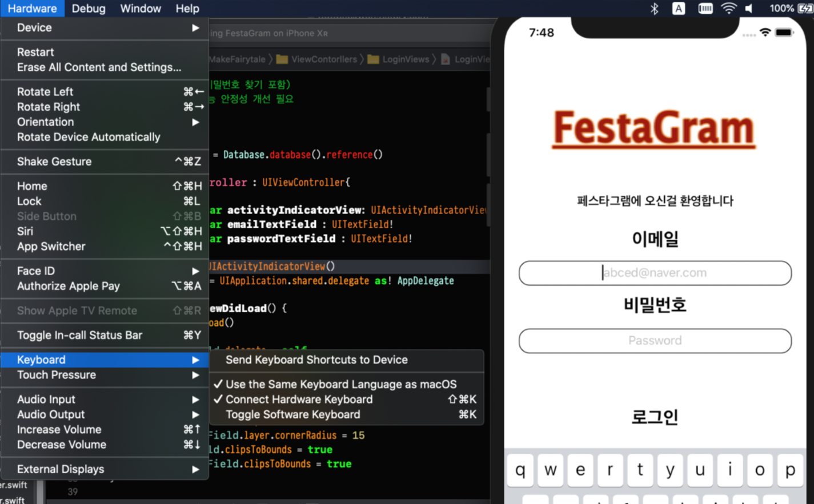Open the Debug menu
Image resolution: width=814 pixels, height=504 pixels.
88,9
